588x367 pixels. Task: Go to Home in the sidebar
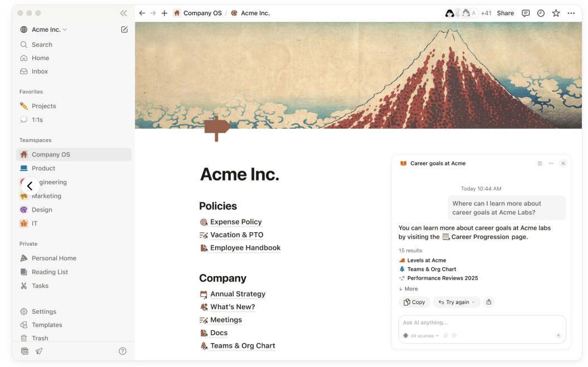pyautogui.click(x=74, y=58)
